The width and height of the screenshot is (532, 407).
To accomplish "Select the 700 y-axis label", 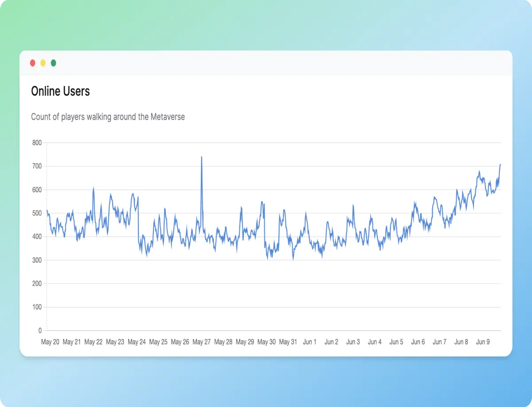I will (x=37, y=166).
